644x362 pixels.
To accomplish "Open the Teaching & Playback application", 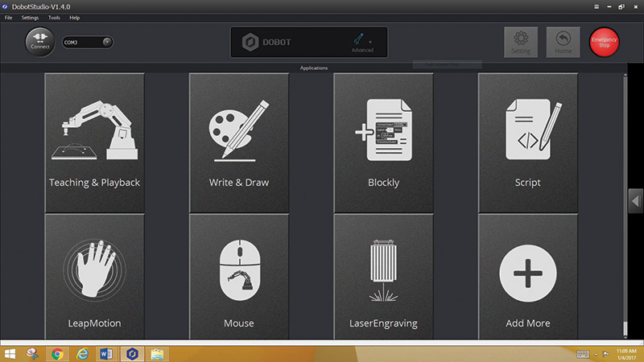I will [x=94, y=143].
